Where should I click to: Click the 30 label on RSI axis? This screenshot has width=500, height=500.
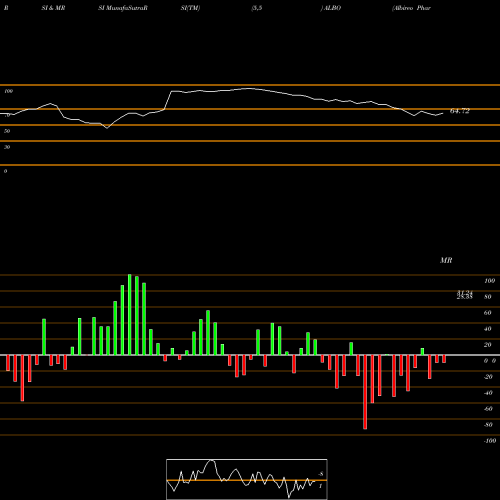(x=7, y=147)
